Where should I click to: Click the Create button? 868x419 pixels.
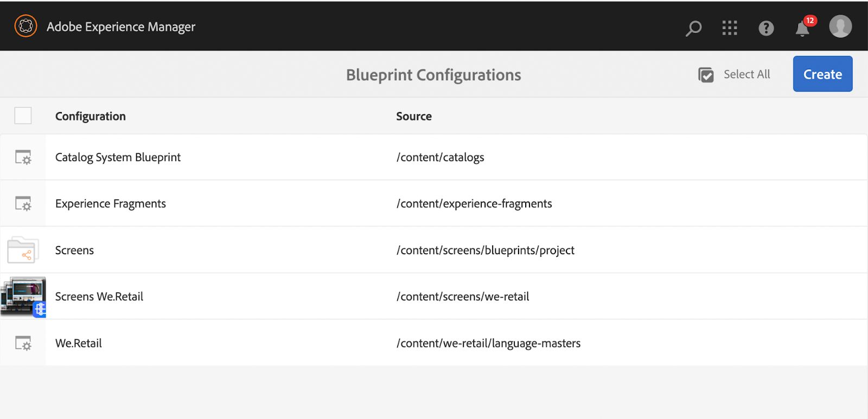(x=822, y=74)
